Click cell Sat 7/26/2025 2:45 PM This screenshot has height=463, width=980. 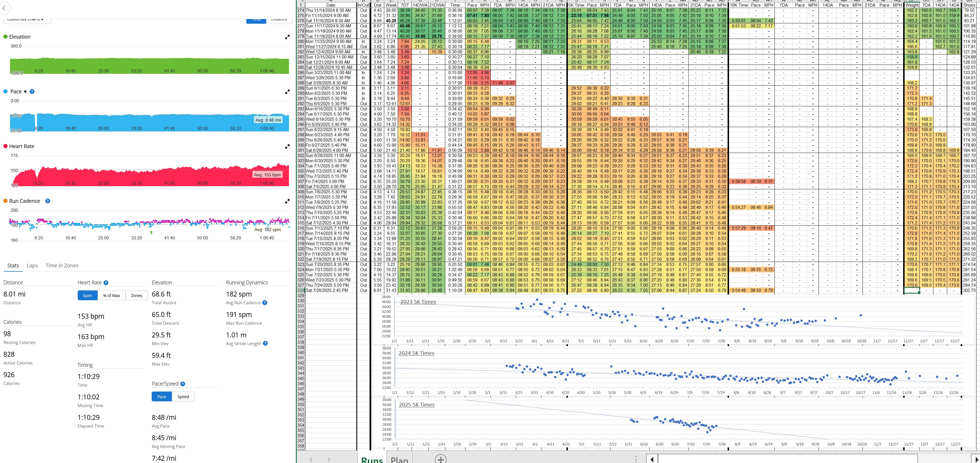331,290
